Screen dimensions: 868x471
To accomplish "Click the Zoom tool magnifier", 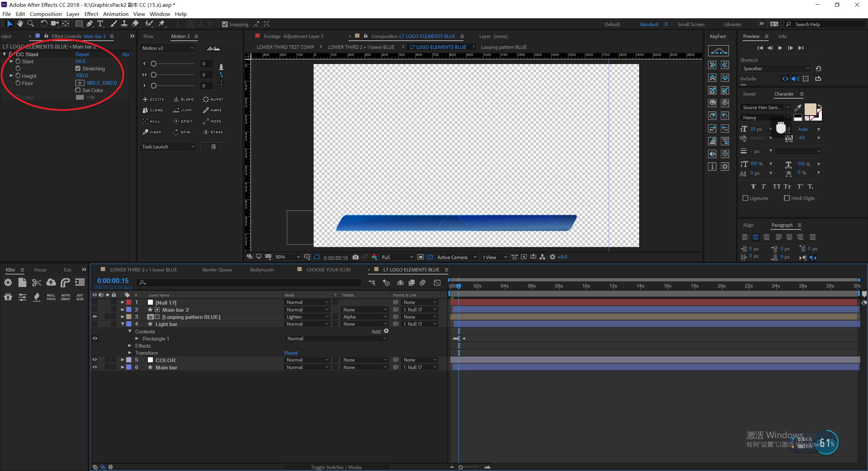I will [x=31, y=24].
